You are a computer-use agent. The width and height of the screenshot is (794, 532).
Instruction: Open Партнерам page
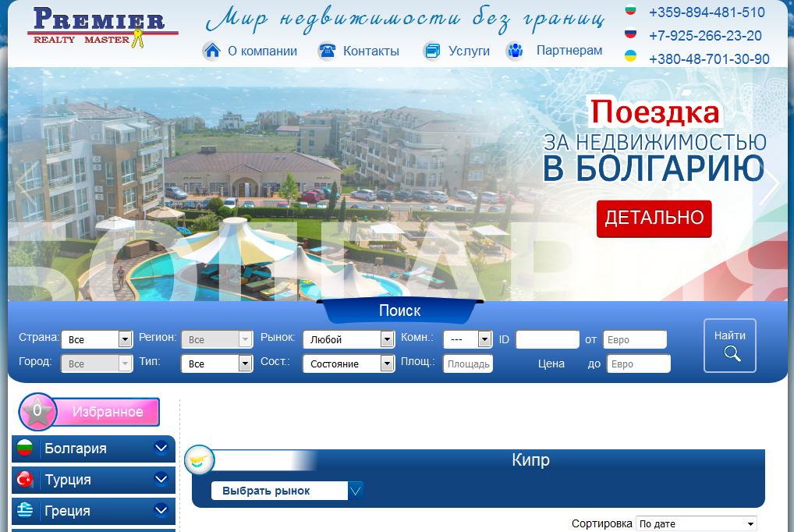tap(569, 51)
